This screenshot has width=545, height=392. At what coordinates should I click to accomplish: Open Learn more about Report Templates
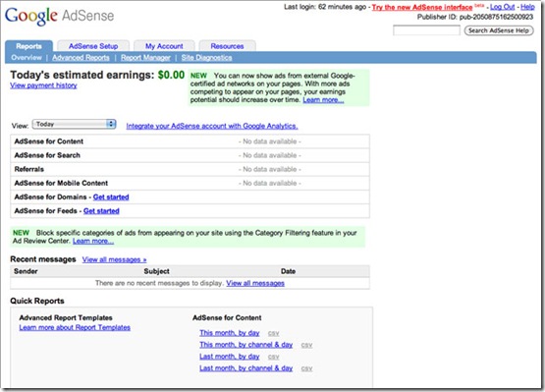(x=75, y=328)
